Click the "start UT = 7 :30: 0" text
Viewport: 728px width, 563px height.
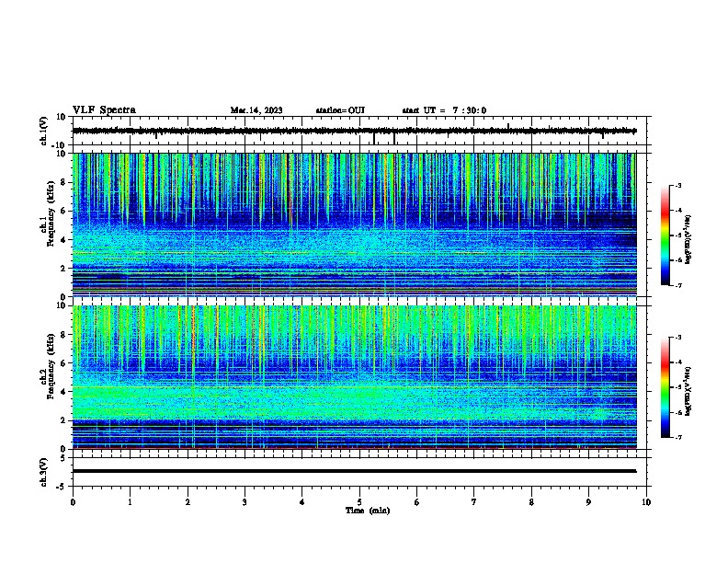(x=444, y=110)
